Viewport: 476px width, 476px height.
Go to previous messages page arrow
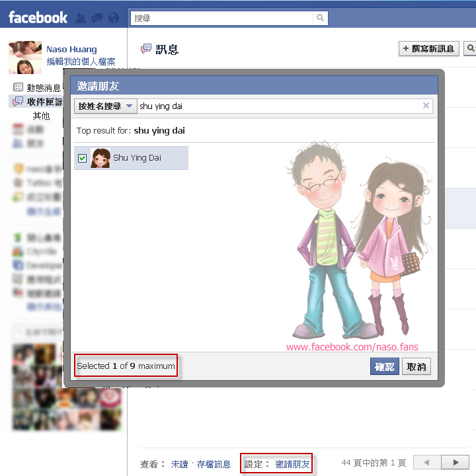click(x=427, y=462)
